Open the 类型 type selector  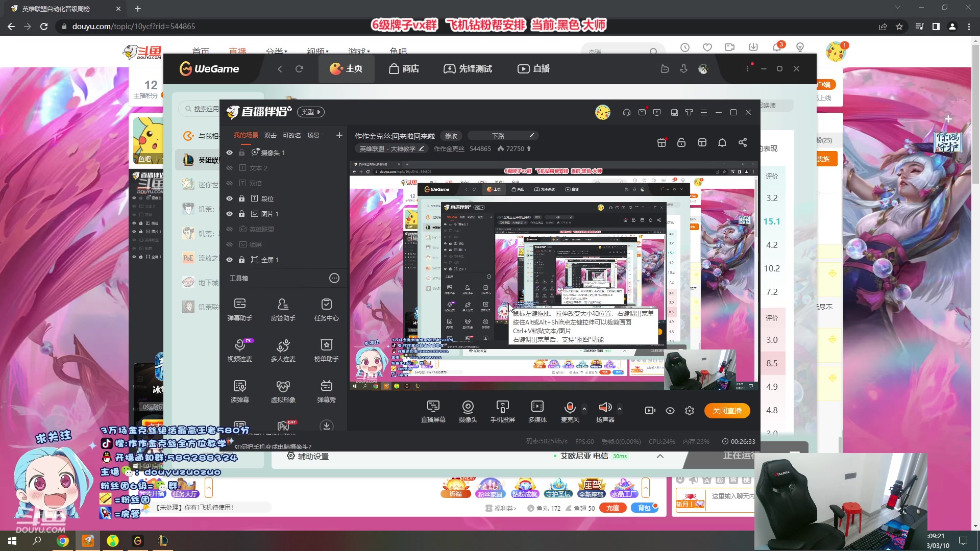coord(311,112)
